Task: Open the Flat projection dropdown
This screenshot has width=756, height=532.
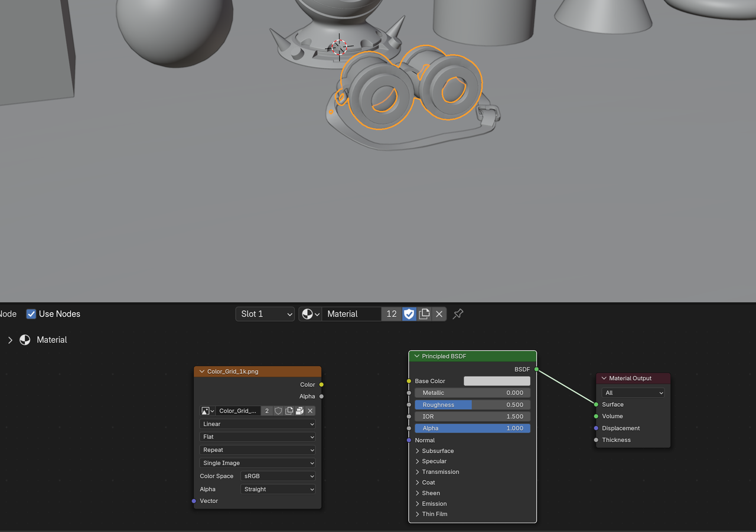Action: 258,437
